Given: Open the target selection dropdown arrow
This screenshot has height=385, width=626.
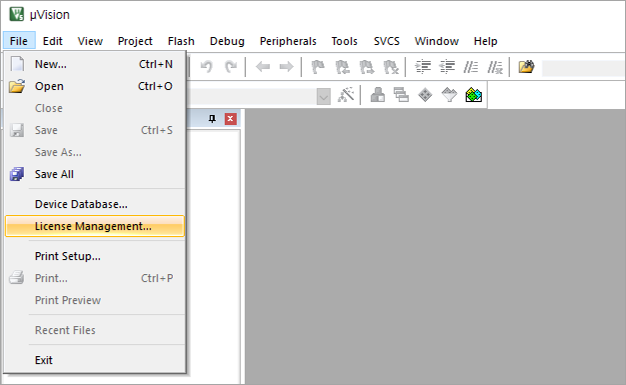Looking at the screenshot, I should [x=323, y=96].
